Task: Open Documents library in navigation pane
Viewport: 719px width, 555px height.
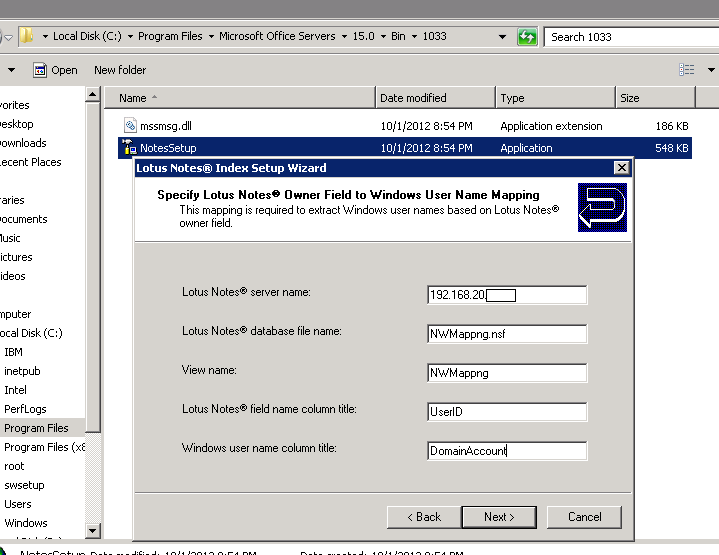Action: (x=23, y=219)
